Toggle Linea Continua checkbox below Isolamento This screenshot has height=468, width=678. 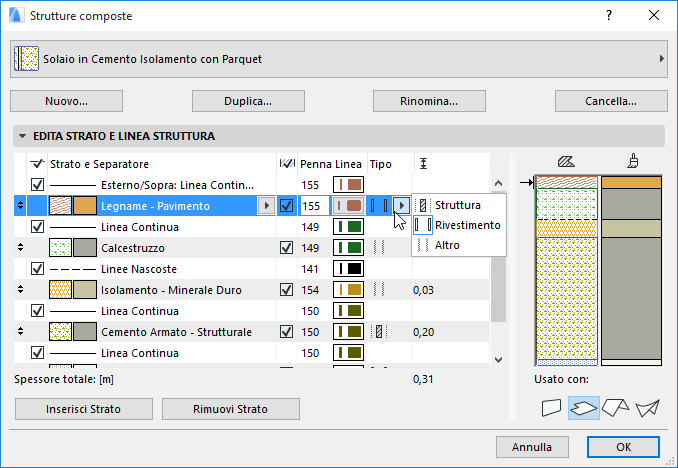37,311
